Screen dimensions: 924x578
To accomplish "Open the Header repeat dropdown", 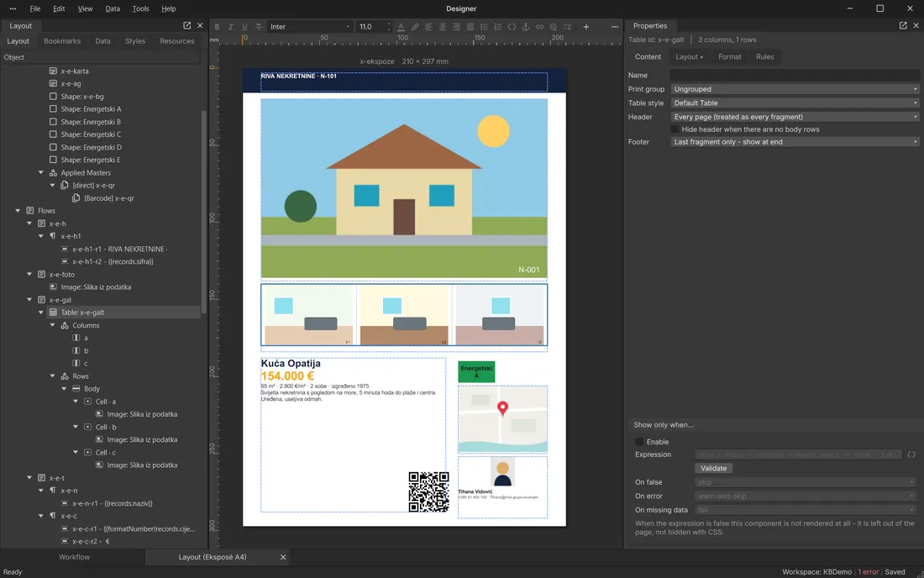I will coord(795,117).
